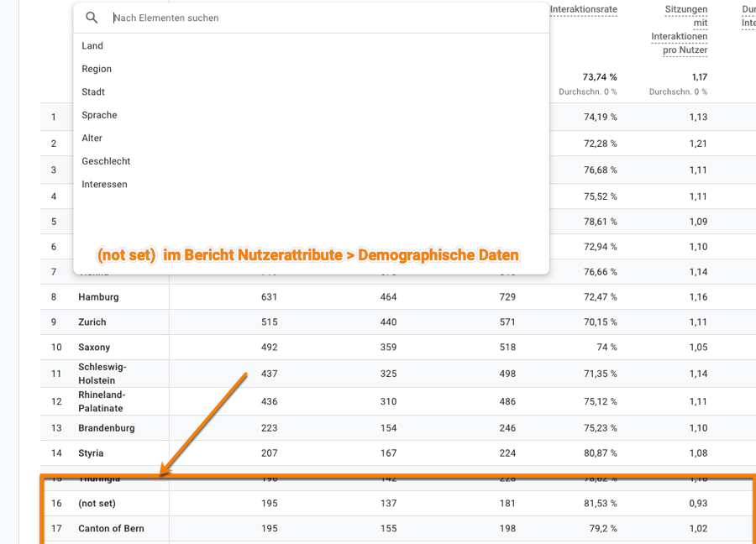Image resolution: width=756 pixels, height=544 pixels.
Task: Select the 'Sprache' dimension
Action: pyautogui.click(x=99, y=115)
